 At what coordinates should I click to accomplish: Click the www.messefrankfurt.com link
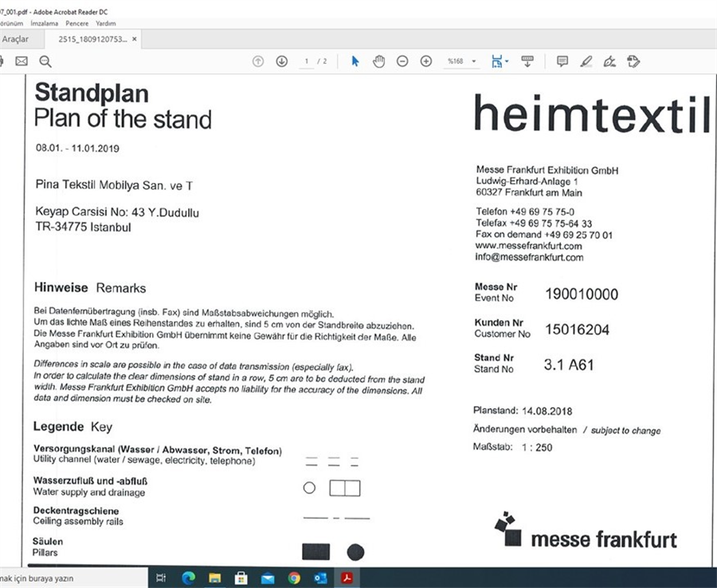(x=529, y=246)
